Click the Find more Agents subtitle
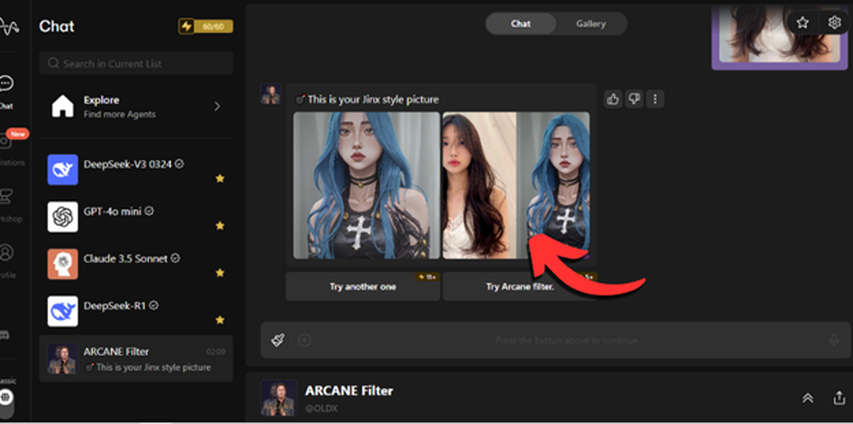 [120, 114]
